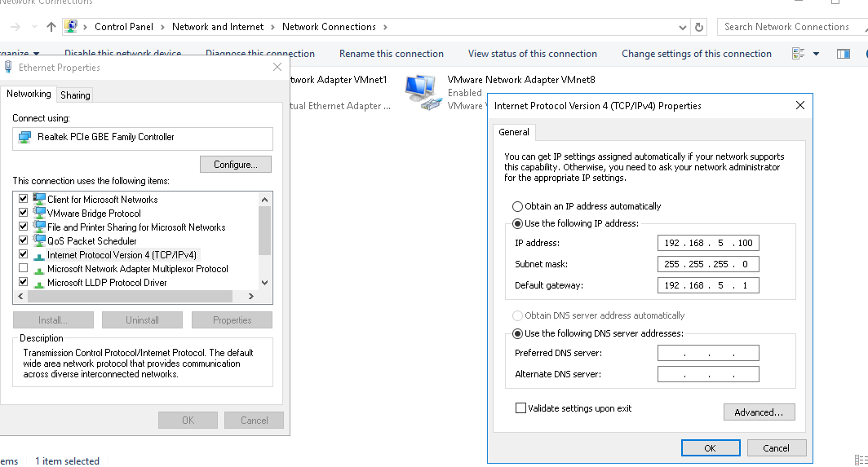This screenshot has height=467, width=868.
Task: Select the General tab in IPv4 Properties
Action: point(514,132)
